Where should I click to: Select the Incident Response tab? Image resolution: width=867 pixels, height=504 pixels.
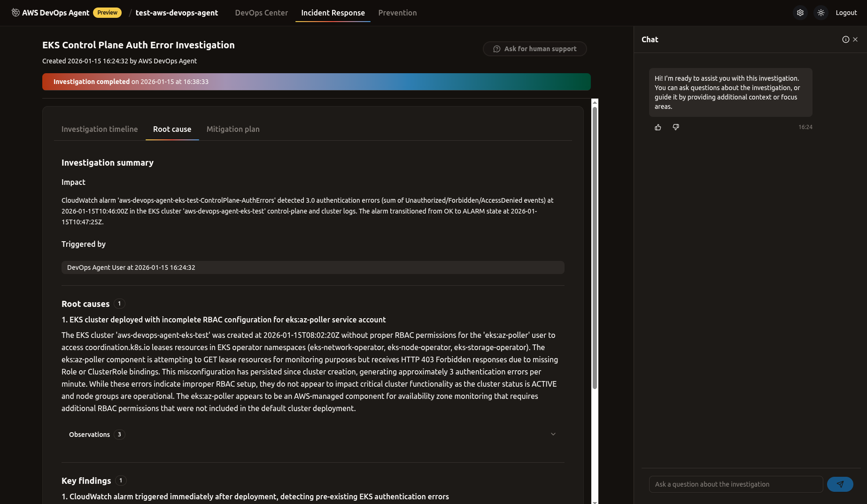[333, 13]
